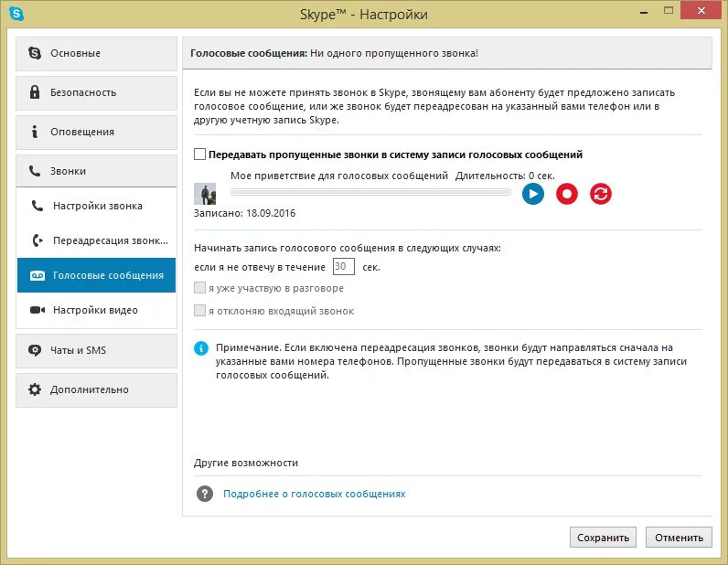728x565 pixels.
Task: Play the voicemail greeting
Action: click(x=533, y=194)
